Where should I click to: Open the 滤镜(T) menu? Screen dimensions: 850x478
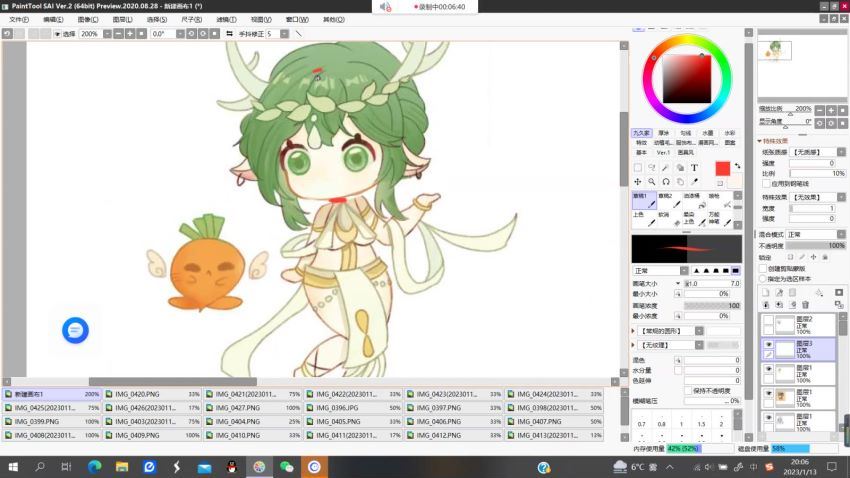coord(226,20)
